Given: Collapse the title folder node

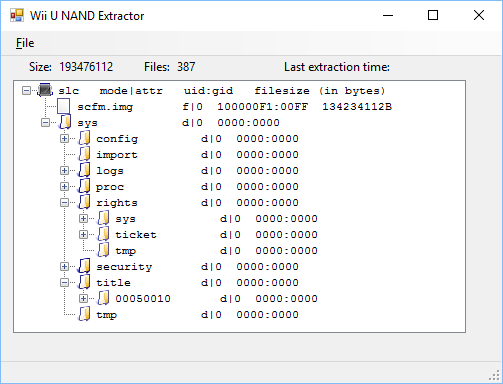Looking at the screenshot, I should [64, 282].
